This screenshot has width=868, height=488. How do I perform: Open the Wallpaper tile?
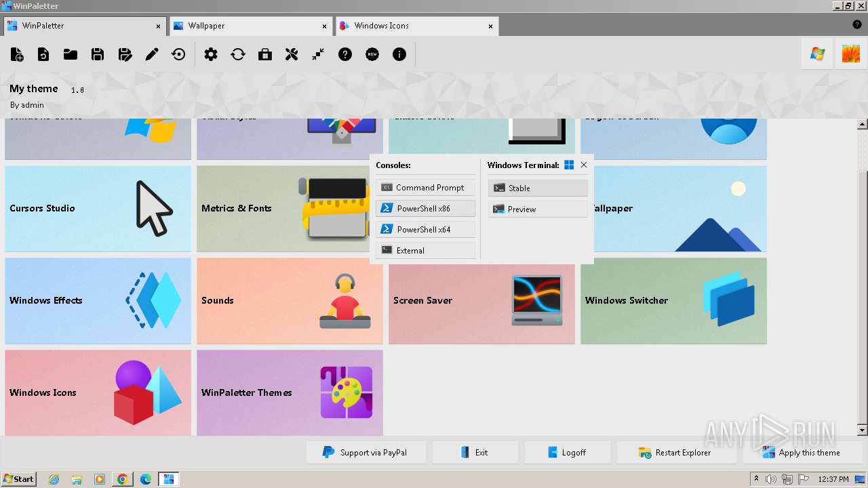(x=680, y=208)
